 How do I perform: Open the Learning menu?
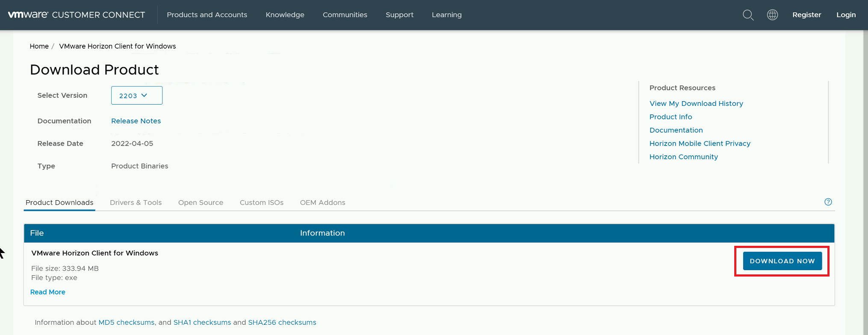coord(447,15)
